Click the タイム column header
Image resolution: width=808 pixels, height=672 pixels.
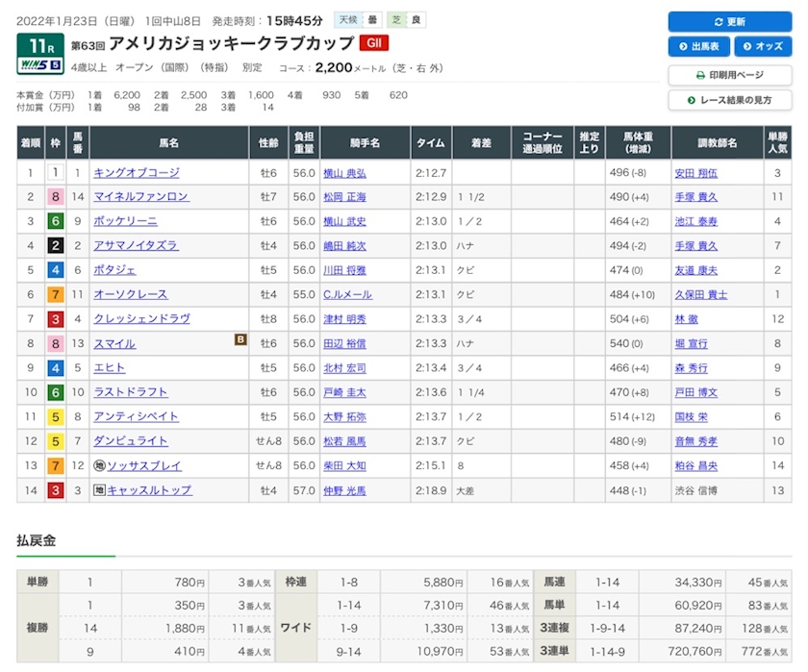pos(431,142)
